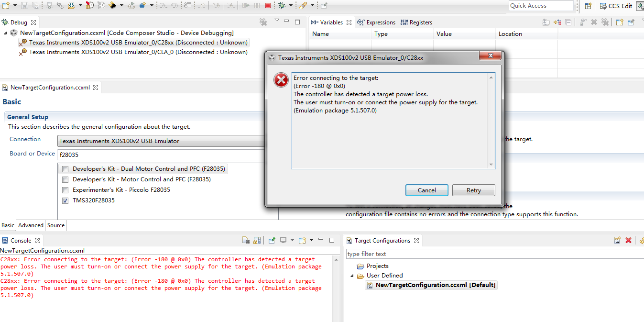Select the Emulator_0/CLA_0 disconnected debug entry
The image size is (644, 322).
pyautogui.click(x=133, y=52)
